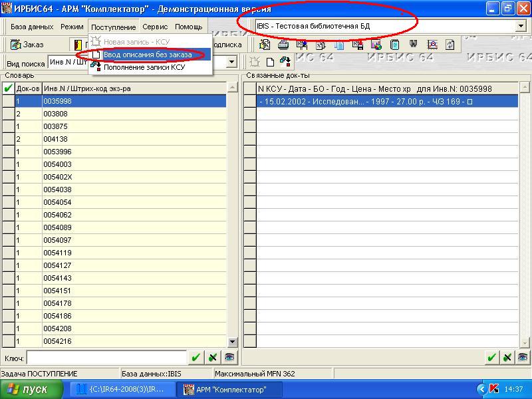The height and width of the screenshot is (399, 532).
Task: Click the eye icon beside the Ключ field
Action: [229, 358]
